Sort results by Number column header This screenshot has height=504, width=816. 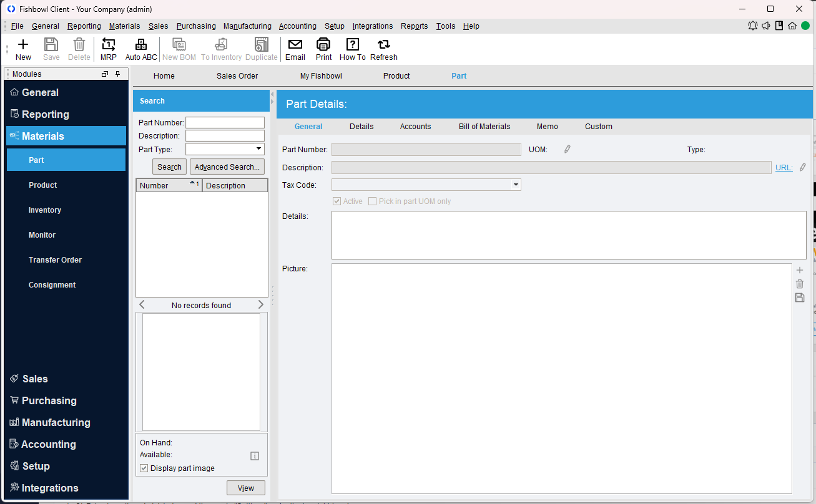(x=169, y=185)
